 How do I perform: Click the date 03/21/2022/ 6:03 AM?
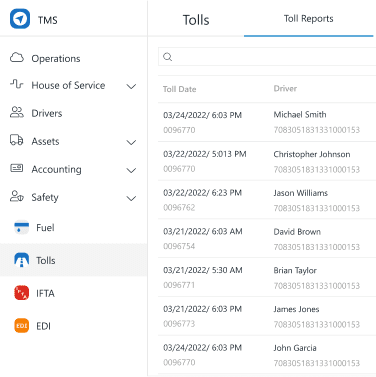[x=203, y=231]
